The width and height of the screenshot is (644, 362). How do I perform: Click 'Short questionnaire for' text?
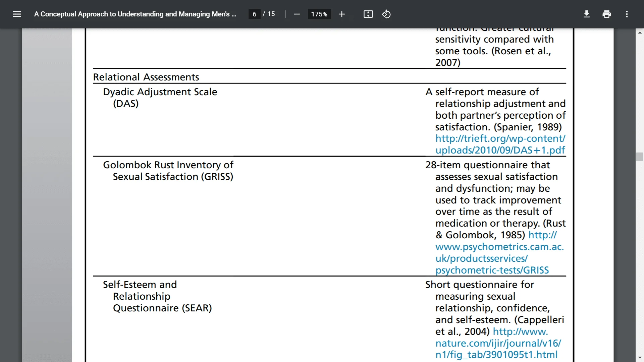(480, 285)
